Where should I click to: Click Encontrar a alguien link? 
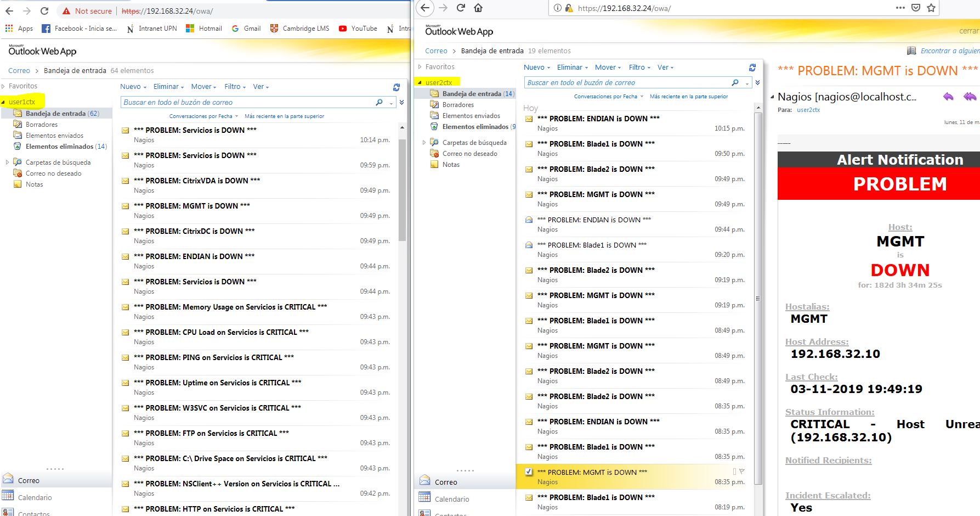coord(950,51)
